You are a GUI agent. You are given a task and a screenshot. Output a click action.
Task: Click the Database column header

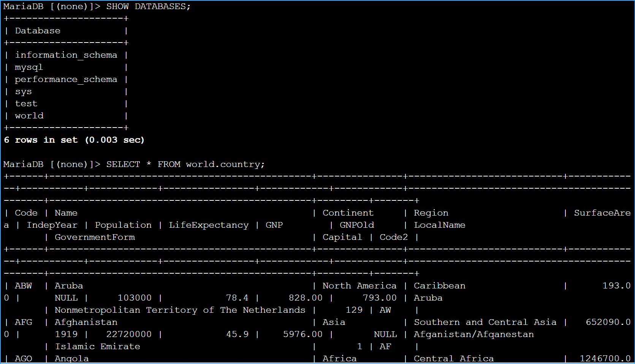(37, 30)
